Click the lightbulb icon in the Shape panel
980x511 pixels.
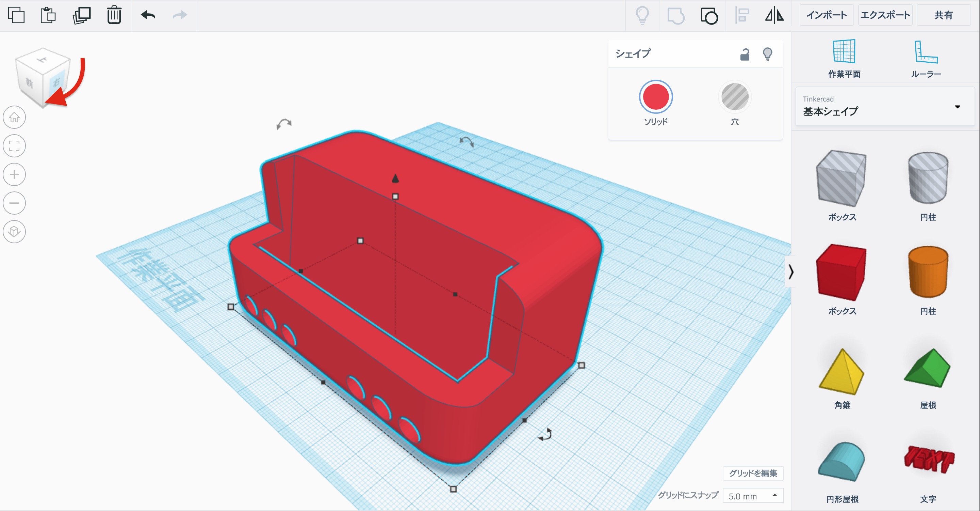coord(767,55)
